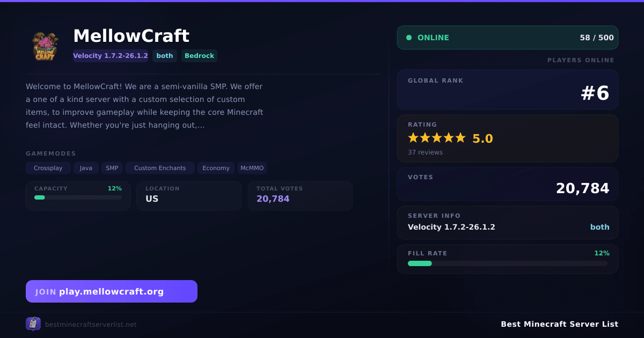Click the server description paragraph
This screenshot has width=644, height=338.
click(x=145, y=106)
